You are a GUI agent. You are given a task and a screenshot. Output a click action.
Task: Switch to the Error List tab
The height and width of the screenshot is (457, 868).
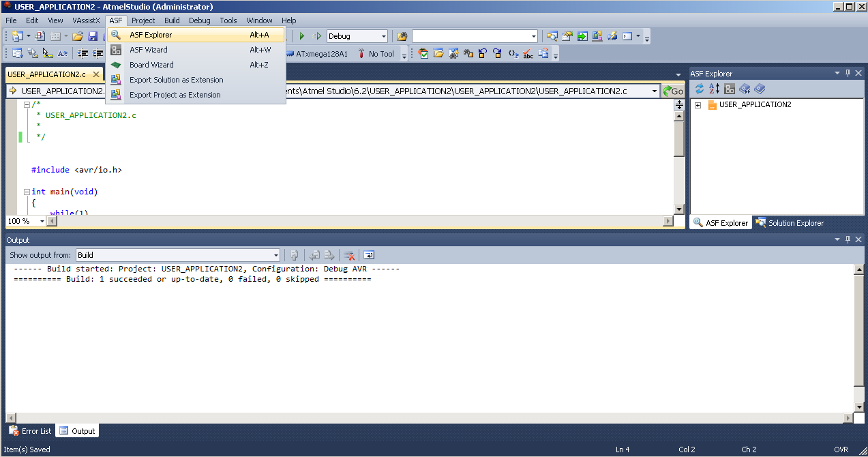(x=30, y=431)
